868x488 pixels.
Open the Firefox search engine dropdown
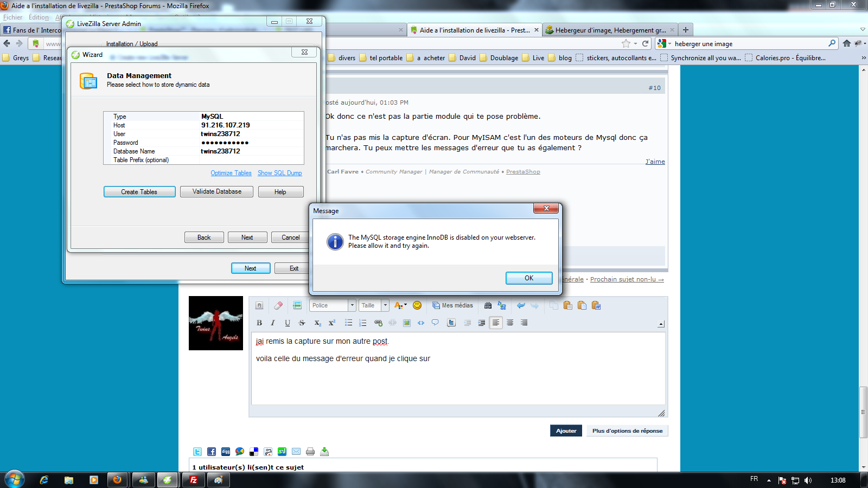click(x=664, y=44)
